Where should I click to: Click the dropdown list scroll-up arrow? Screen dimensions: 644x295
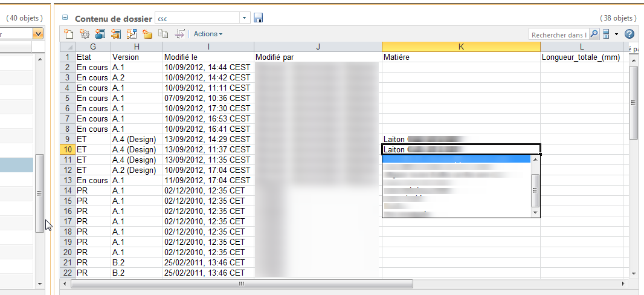click(535, 160)
